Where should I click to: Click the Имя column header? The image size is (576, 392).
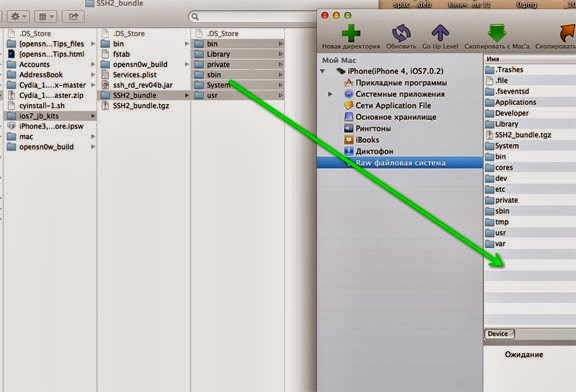click(x=492, y=59)
